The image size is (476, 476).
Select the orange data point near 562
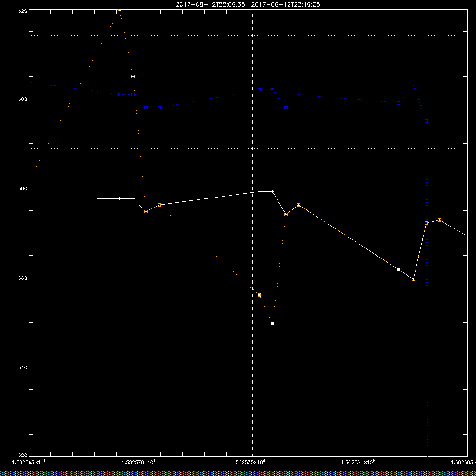(398, 269)
